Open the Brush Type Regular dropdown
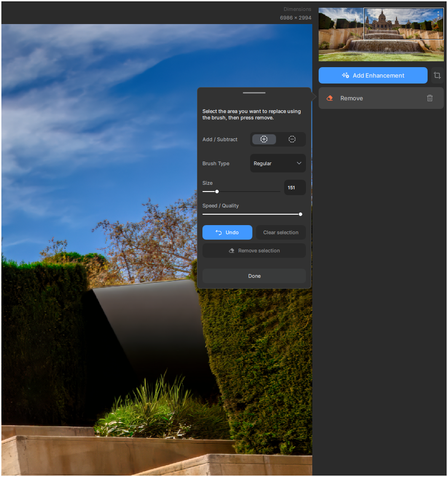 (278, 163)
